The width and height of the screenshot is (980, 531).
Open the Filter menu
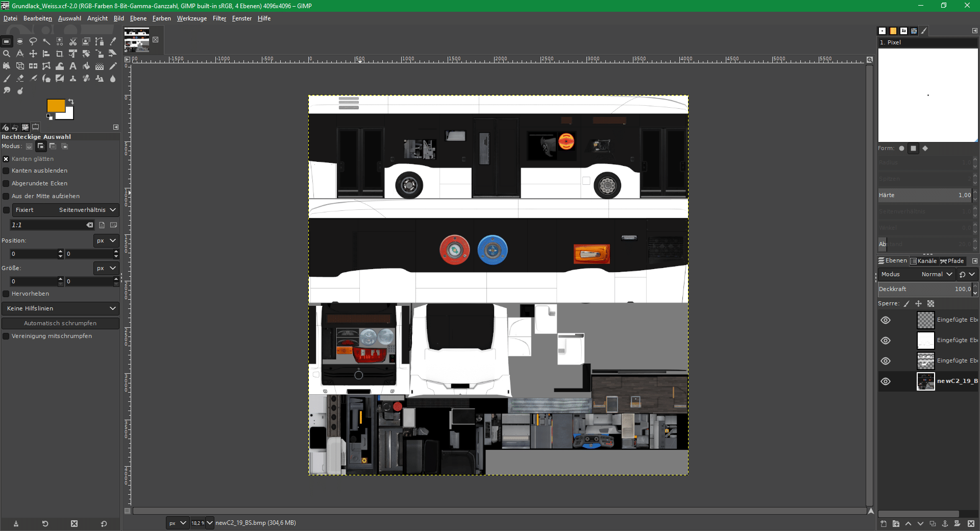219,18
